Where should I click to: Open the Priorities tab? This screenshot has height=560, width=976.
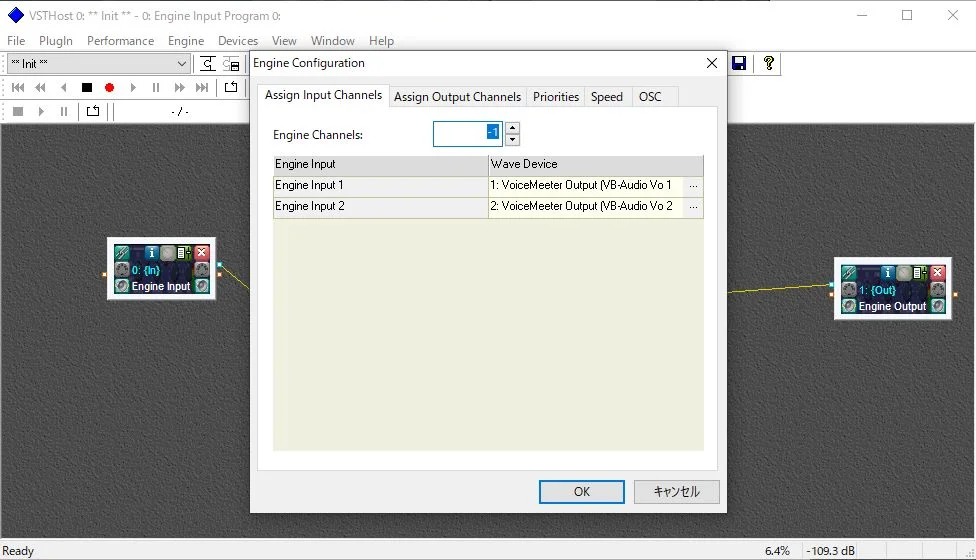coord(555,97)
